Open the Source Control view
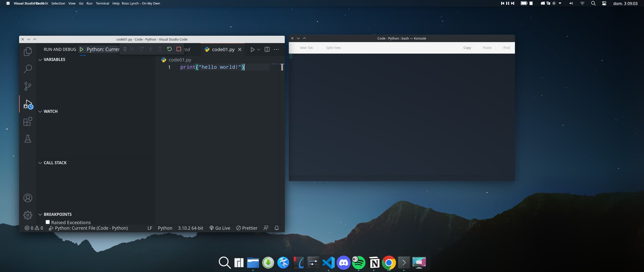 [28, 86]
